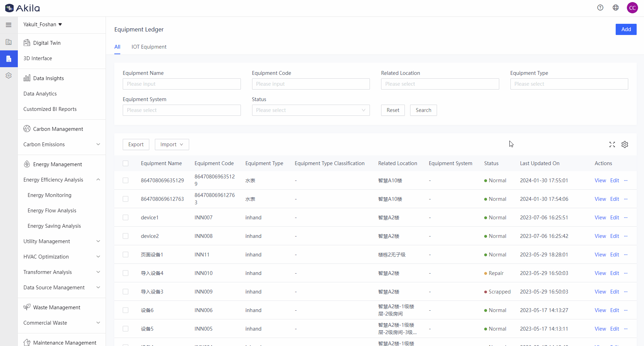
Task: Click the hamburger menu icon
Action: click(9, 25)
